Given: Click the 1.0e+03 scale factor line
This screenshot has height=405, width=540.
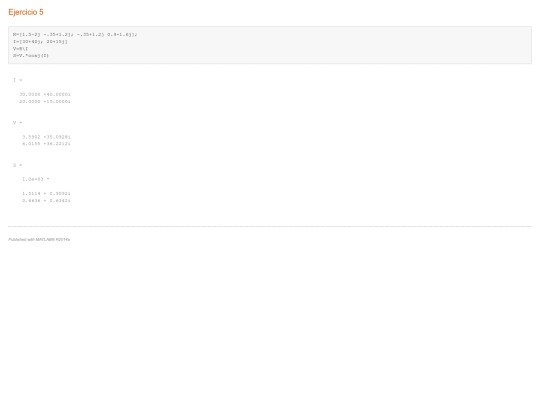Looking at the screenshot, I should point(35,179).
